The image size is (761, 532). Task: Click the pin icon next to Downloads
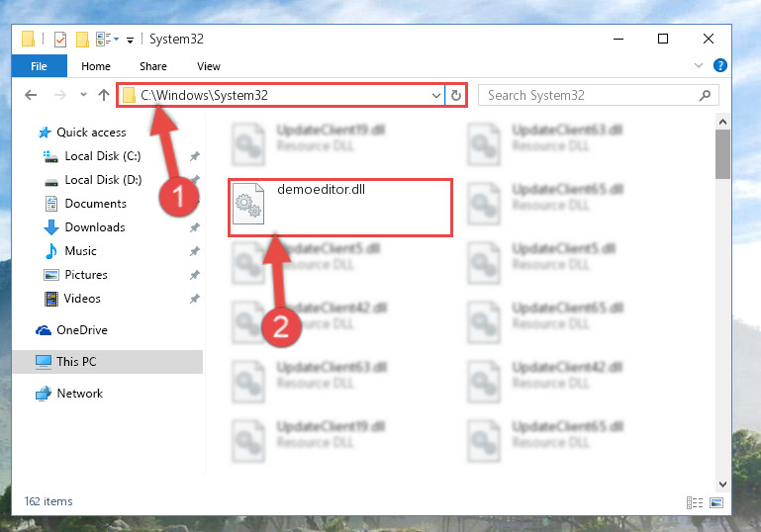pos(194,227)
